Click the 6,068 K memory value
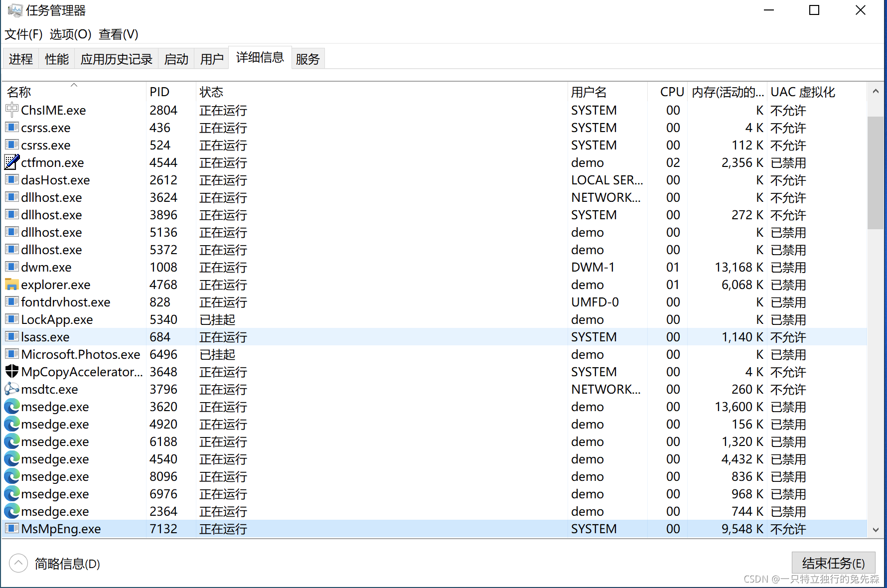Viewport: 887px width, 588px height. (742, 285)
